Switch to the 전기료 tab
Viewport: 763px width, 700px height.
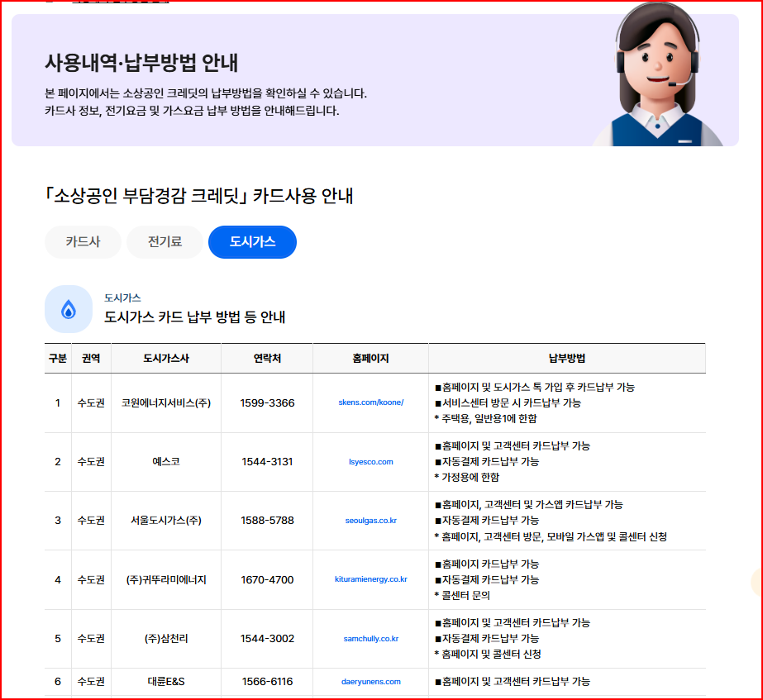click(165, 242)
